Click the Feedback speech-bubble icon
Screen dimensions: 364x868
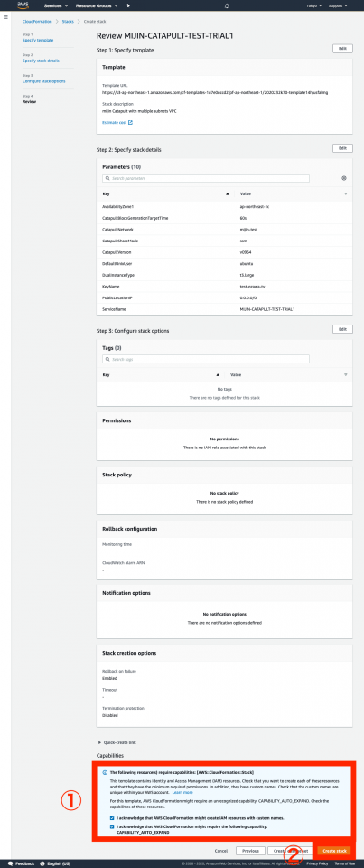(x=11, y=863)
